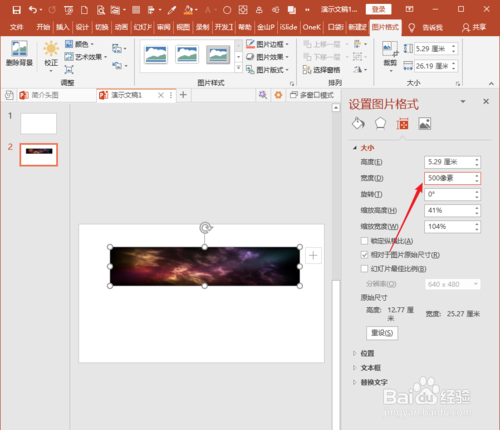Check Best scale for slide show (幻灯片最佳比例)

(364, 269)
